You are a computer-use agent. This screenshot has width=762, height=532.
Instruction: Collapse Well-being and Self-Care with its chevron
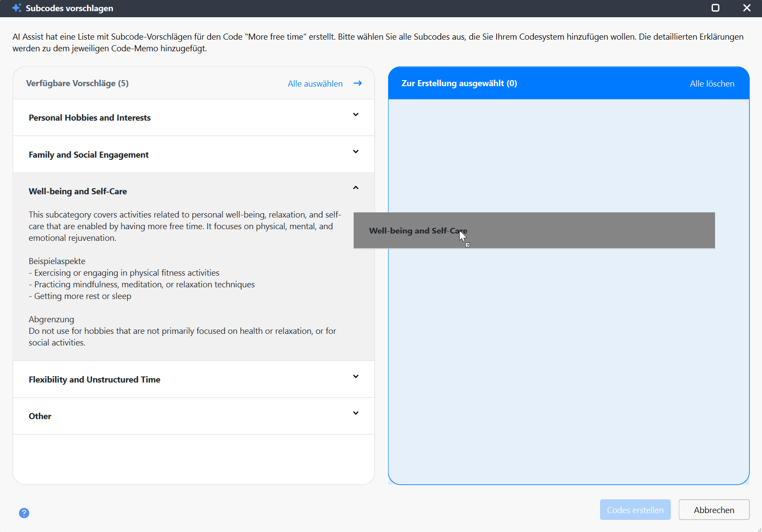coord(355,188)
